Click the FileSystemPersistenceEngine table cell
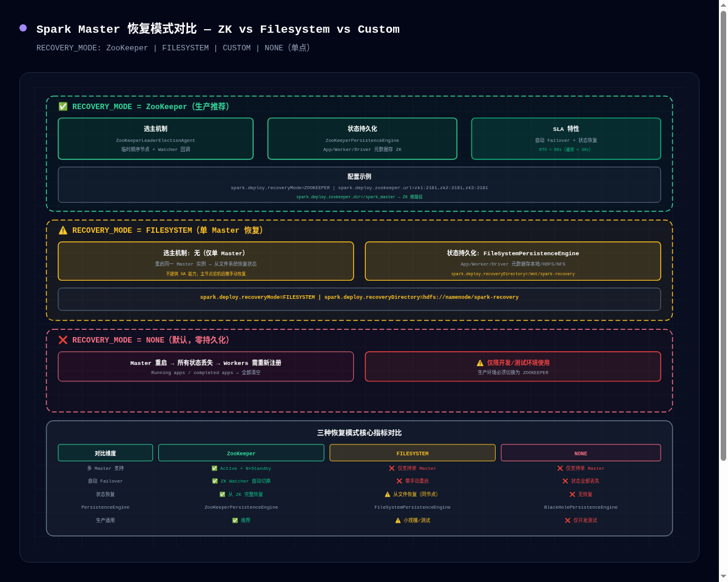 [x=413, y=507]
